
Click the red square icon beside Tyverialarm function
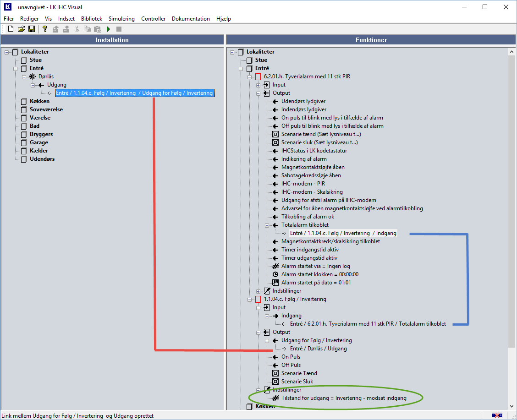(258, 76)
